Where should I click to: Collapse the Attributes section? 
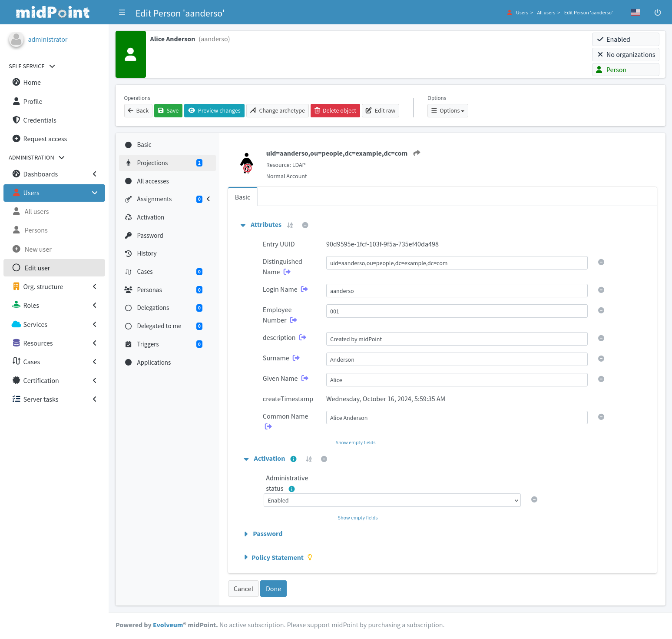tap(243, 225)
